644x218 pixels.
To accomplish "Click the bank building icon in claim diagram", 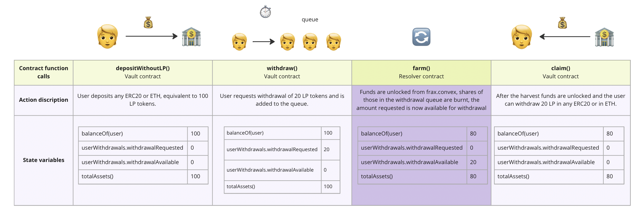I will coord(604,37).
